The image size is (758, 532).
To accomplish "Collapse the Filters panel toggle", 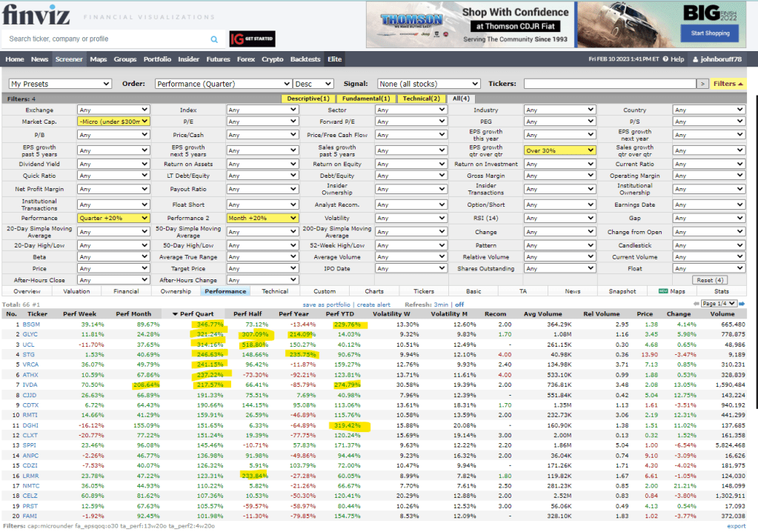I will 728,84.
